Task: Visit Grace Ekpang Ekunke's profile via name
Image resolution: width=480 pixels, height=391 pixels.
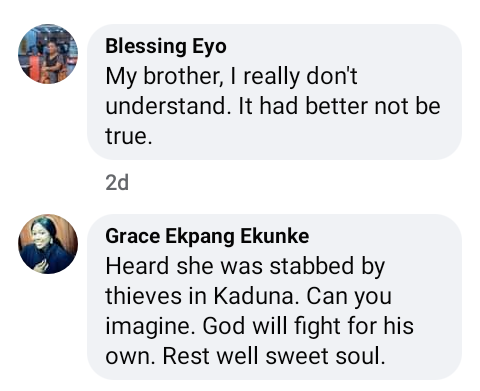Action: tap(207, 236)
